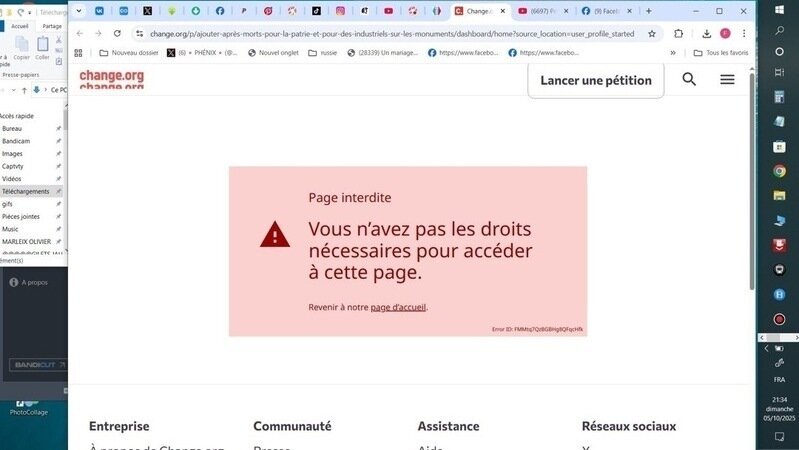The width and height of the screenshot is (799, 450).
Task: Open Chrome three-dot menu
Action: click(x=744, y=34)
